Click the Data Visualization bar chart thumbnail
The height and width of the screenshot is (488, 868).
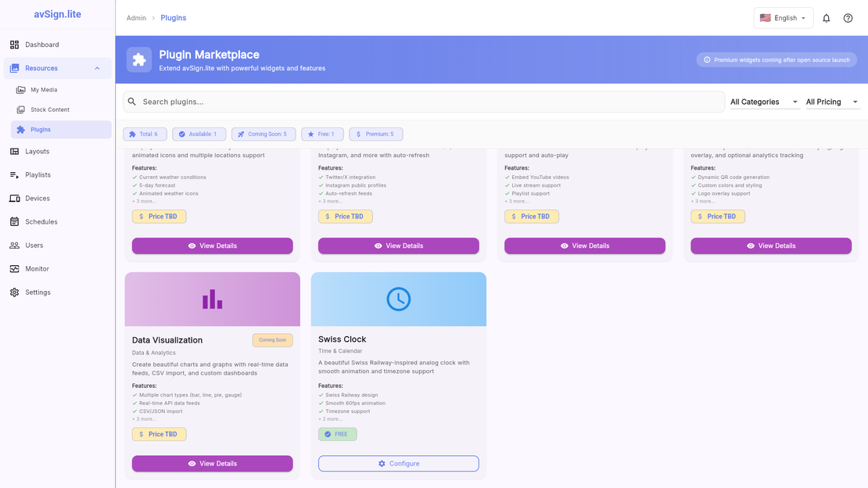(x=212, y=300)
